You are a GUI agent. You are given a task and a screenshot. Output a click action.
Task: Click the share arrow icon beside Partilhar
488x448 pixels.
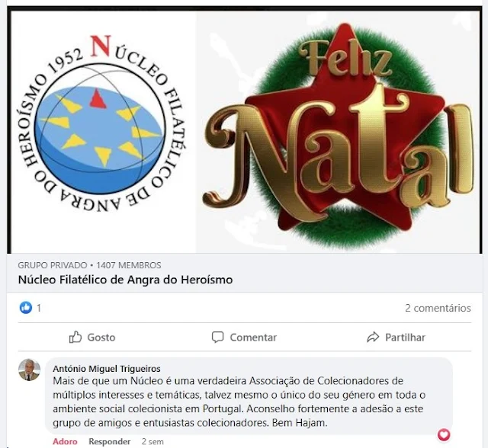(373, 337)
